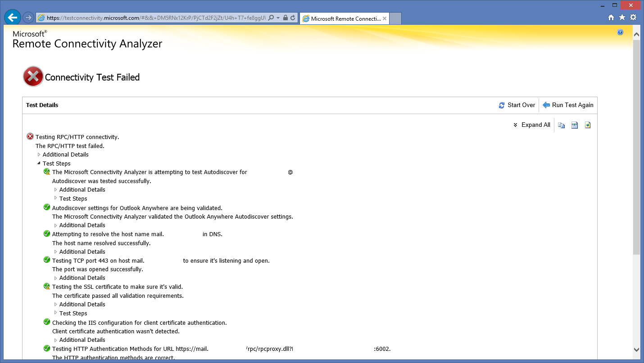Click the Internet Explorer Home icon
The height and width of the screenshot is (363, 644).
pyautogui.click(x=611, y=18)
